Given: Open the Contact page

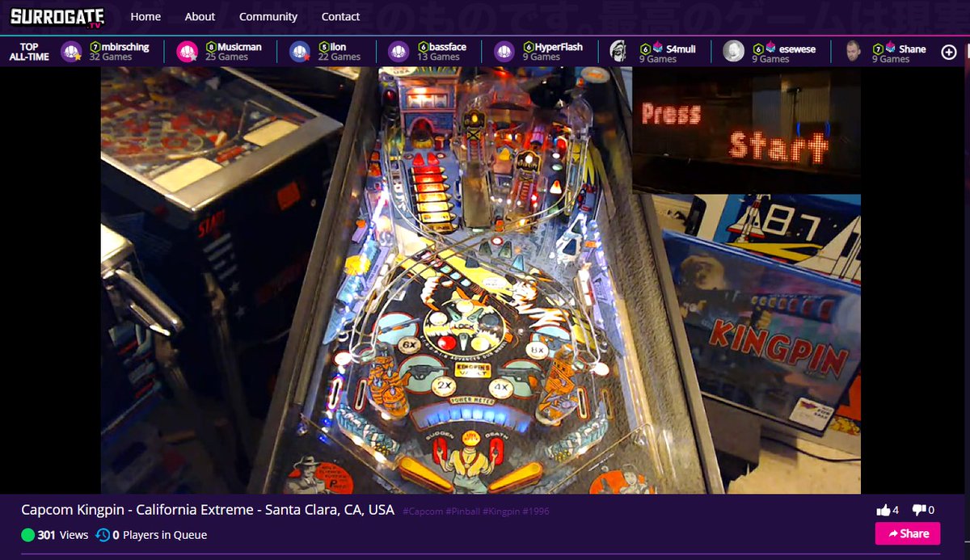Looking at the screenshot, I should coord(340,16).
